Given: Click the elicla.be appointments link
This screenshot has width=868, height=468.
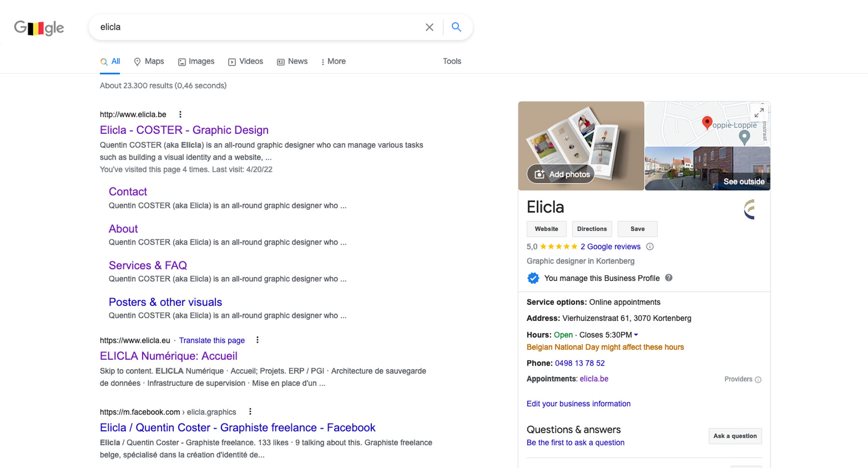Looking at the screenshot, I should pos(594,379).
